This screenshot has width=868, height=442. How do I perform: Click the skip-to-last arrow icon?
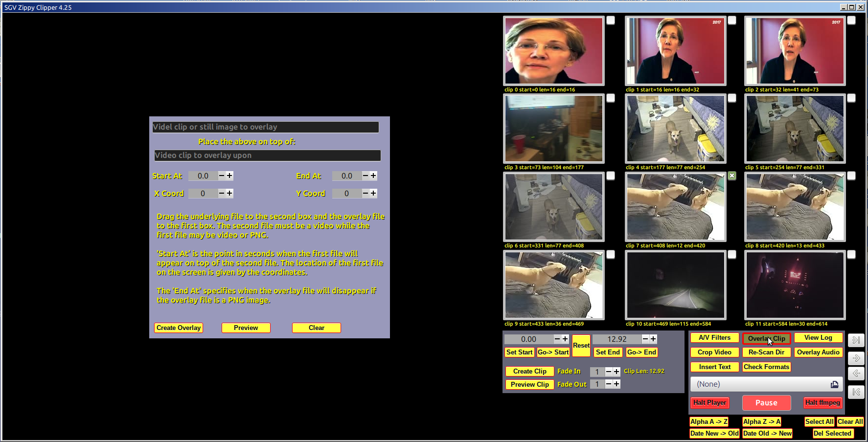point(856,340)
